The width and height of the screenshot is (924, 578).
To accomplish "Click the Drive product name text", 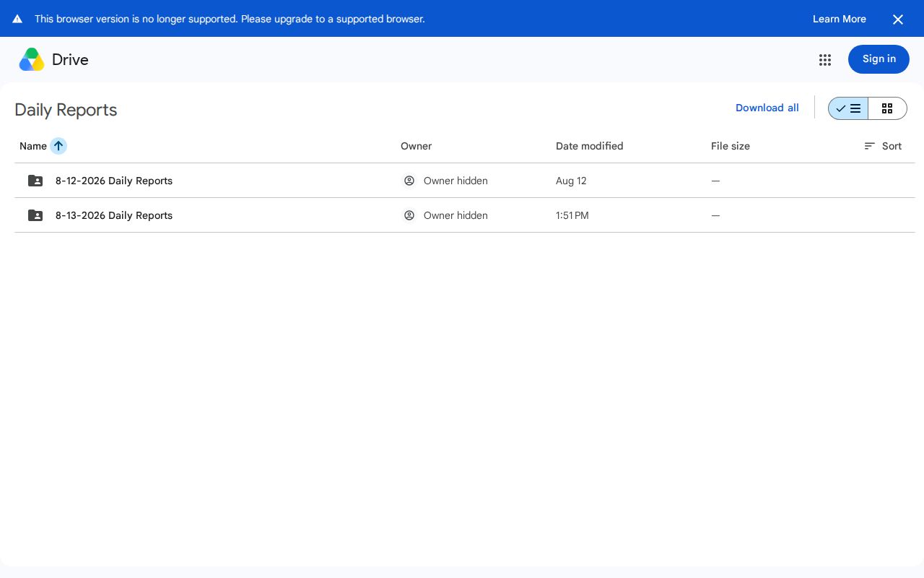I will click(x=70, y=60).
